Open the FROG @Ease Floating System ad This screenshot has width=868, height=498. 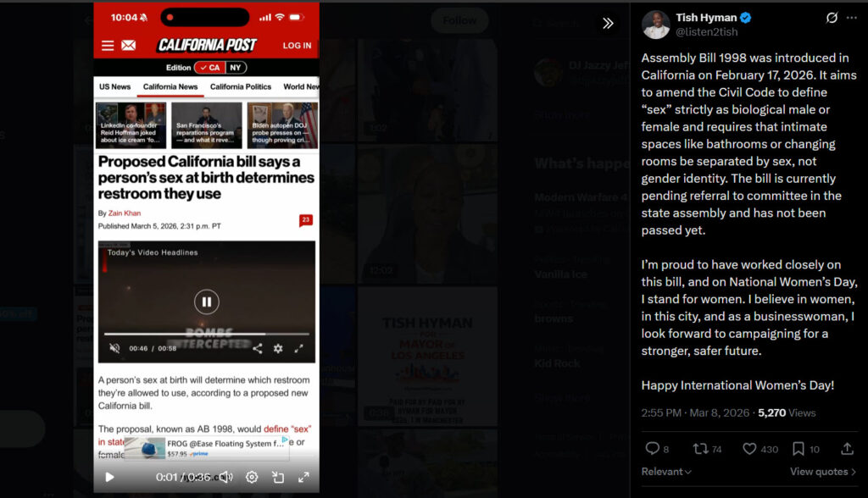pyautogui.click(x=207, y=448)
